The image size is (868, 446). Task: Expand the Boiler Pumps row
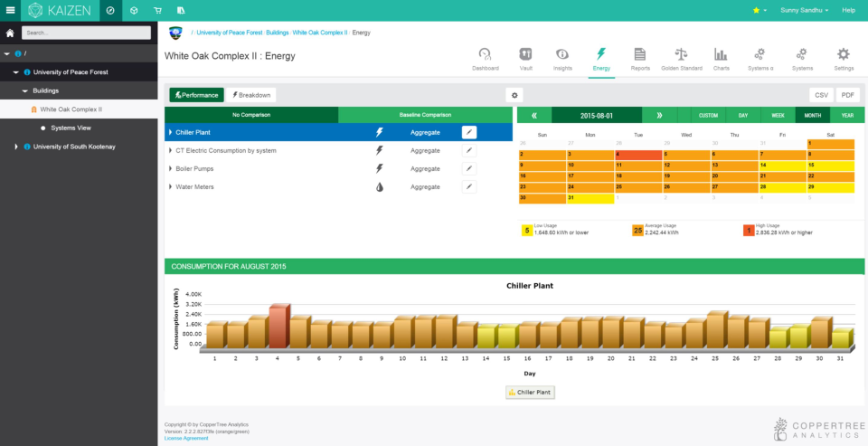click(171, 168)
